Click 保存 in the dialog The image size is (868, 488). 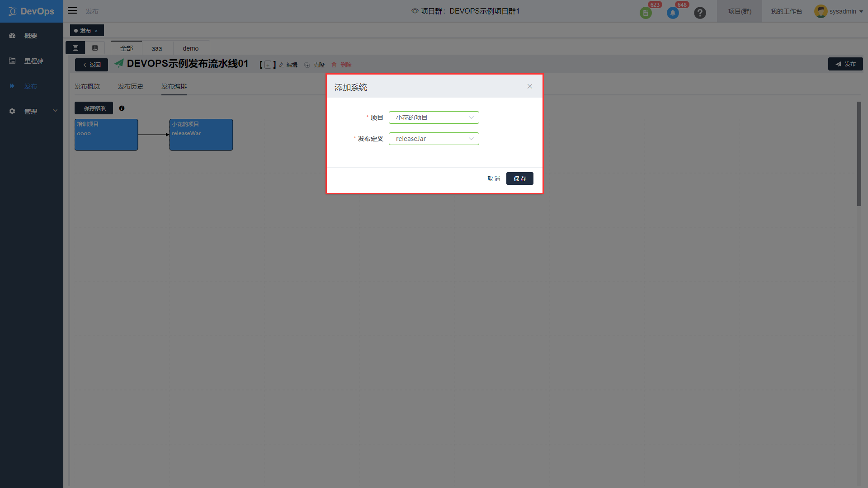coord(520,178)
